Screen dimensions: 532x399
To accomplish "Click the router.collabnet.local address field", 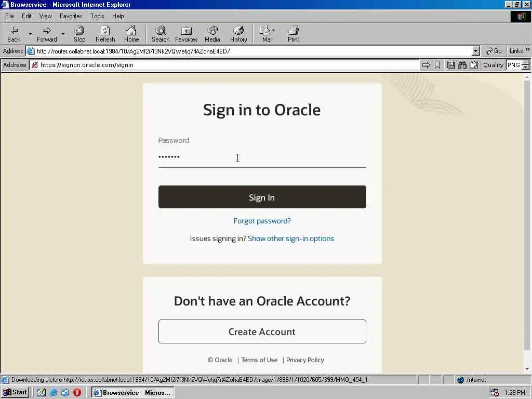I will pos(253,51).
